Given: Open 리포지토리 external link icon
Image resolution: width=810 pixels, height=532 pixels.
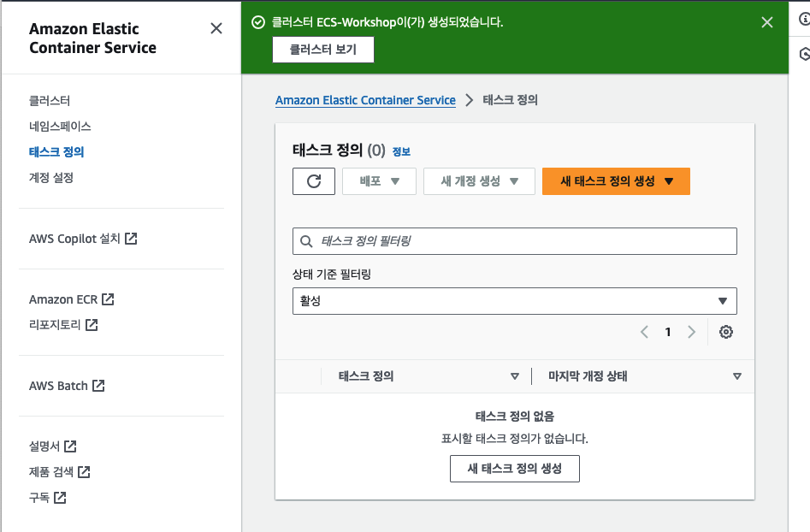Looking at the screenshot, I should pos(92,325).
